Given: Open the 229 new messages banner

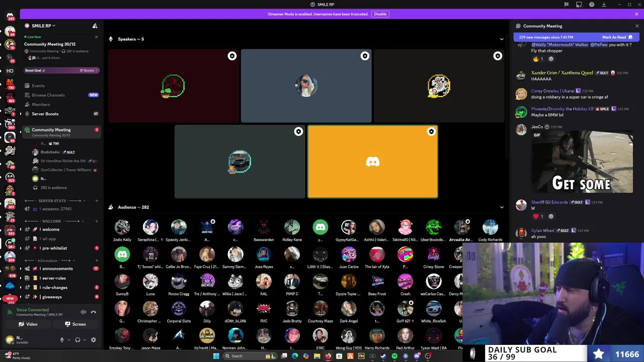Looking at the screenshot, I should [x=576, y=37].
